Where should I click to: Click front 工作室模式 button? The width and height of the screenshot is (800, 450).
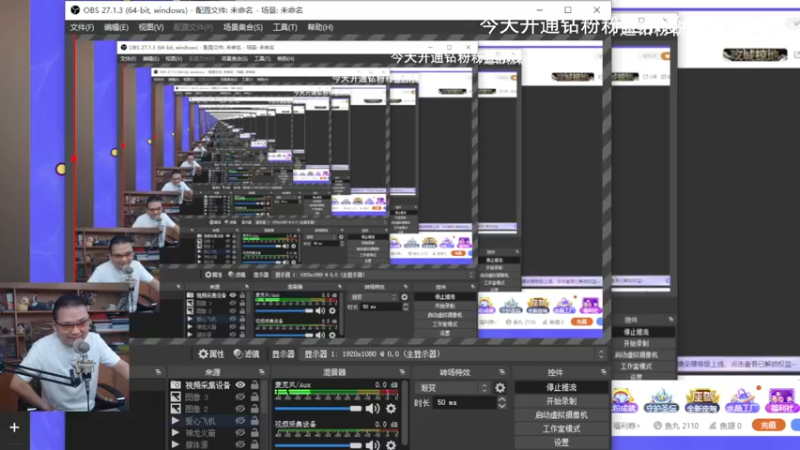coord(561,429)
